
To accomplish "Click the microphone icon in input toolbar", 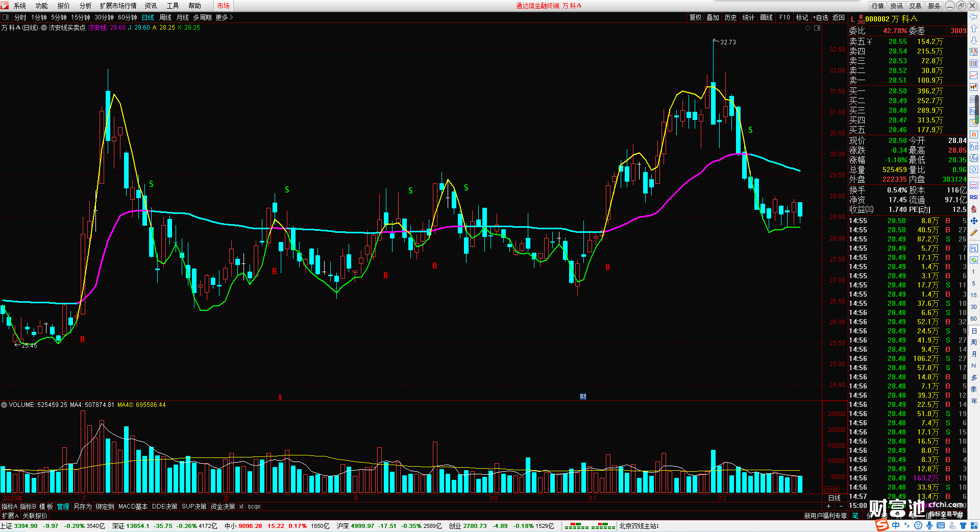I will coord(929,525).
